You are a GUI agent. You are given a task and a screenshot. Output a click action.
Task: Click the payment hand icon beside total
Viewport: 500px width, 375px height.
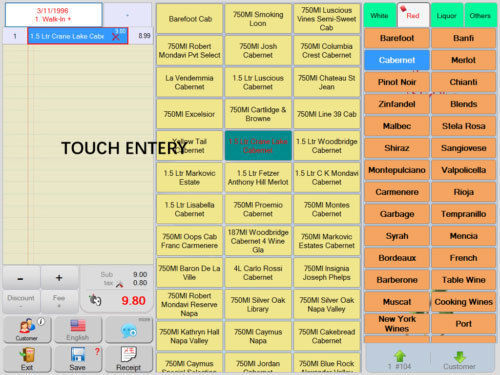[x=95, y=300]
